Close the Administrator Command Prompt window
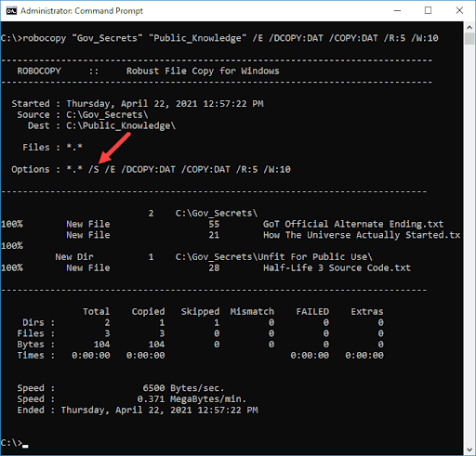Viewport: 476px width, 456px height. (459, 11)
